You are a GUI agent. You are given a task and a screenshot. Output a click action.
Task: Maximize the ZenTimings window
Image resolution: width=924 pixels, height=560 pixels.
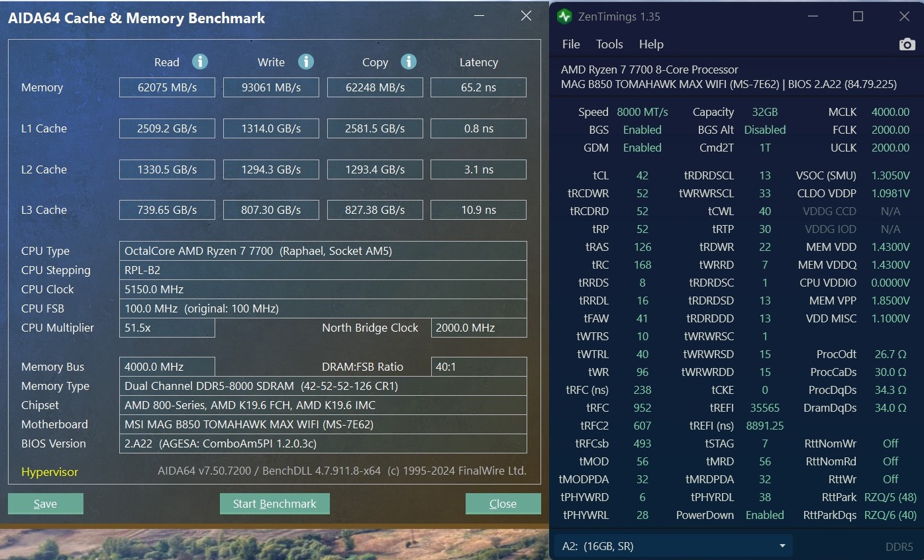pyautogui.click(x=858, y=17)
